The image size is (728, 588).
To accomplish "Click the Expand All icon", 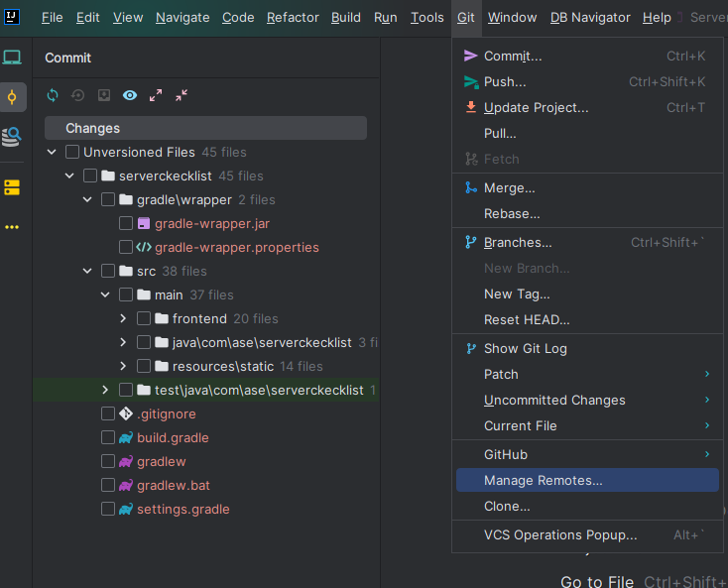I will point(156,95).
